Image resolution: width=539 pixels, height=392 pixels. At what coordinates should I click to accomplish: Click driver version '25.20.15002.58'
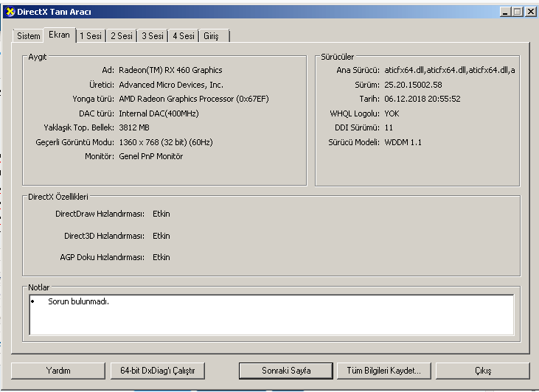tap(413, 85)
